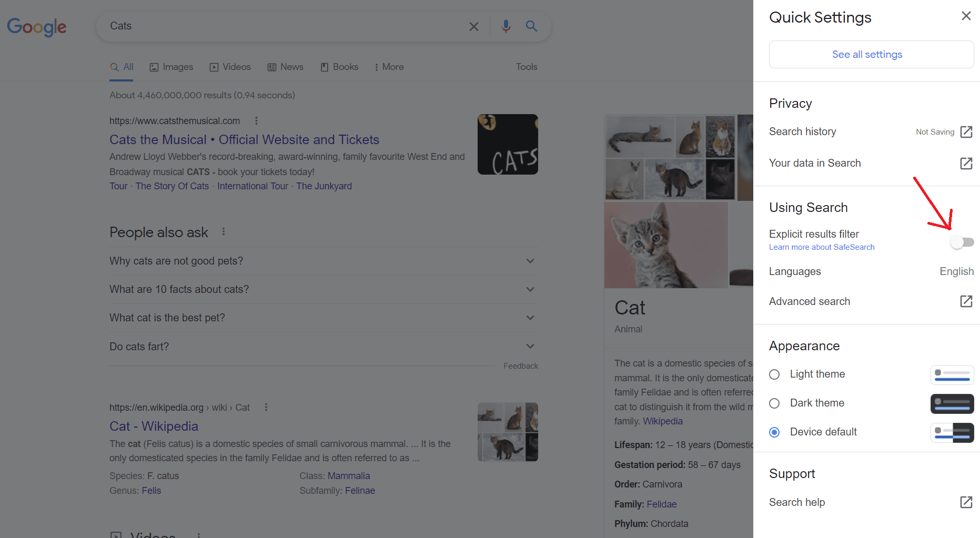This screenshot has width=980, height=538.
Task: Open the See all settings button
Action: (x=867, y=54)
